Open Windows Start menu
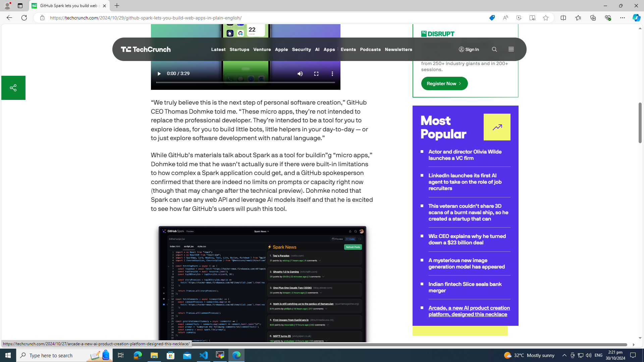The height and width of the screenshot is (362, 644). [8, 355]
